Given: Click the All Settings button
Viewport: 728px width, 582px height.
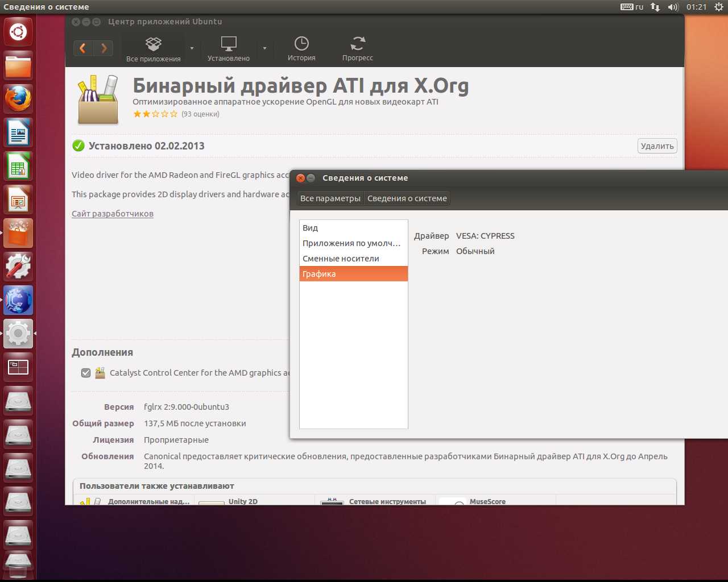Looking at the screenshot, I should pyautogui.click(x=330, y=198).
